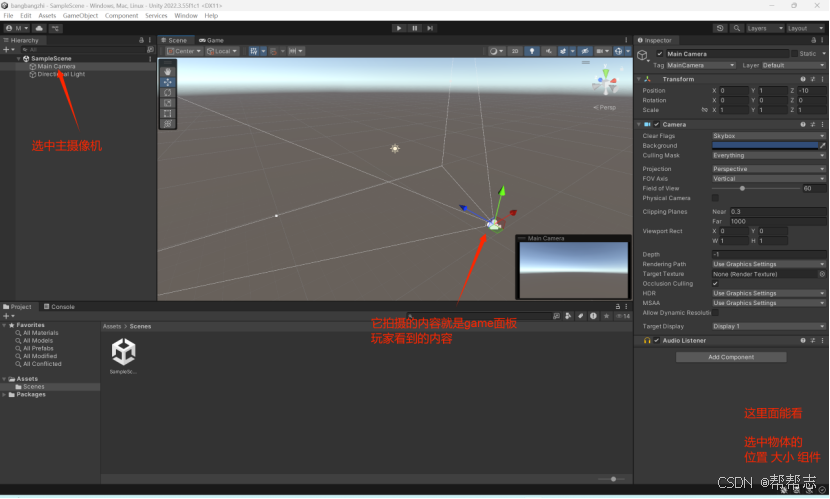Open the Layers dropdown in toolbar

(x=764, y=28)
